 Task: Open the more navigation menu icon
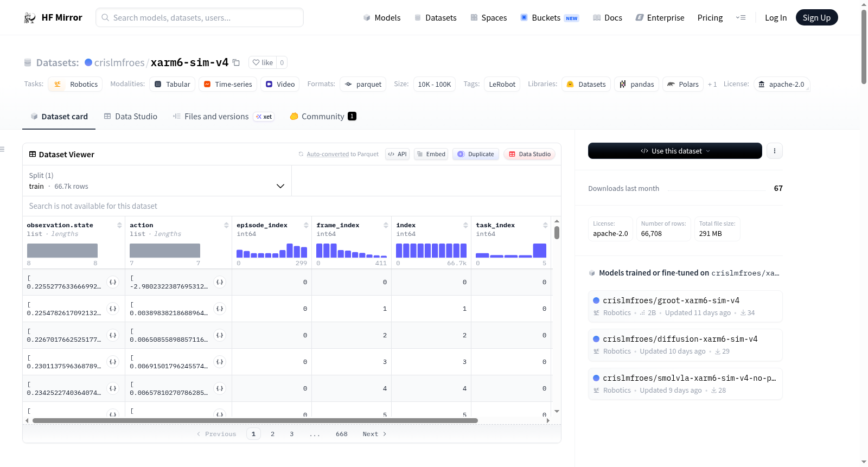pos(741,17)
